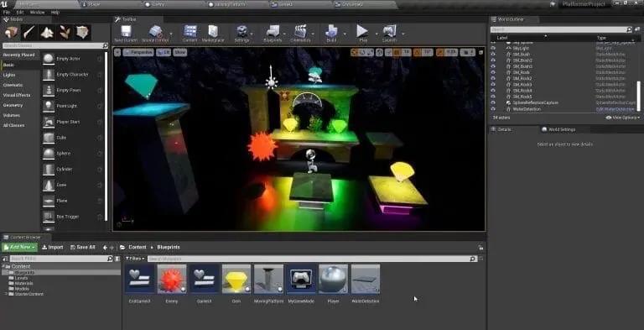Toggle visibility eye for WaterDetection actor

pyautogui.click(x=493, y=109)
